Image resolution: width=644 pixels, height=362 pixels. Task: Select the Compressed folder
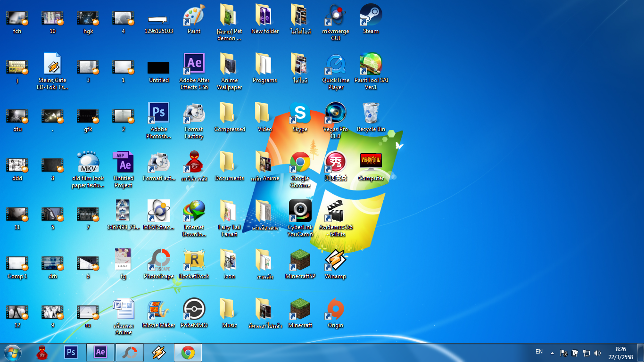229,117
